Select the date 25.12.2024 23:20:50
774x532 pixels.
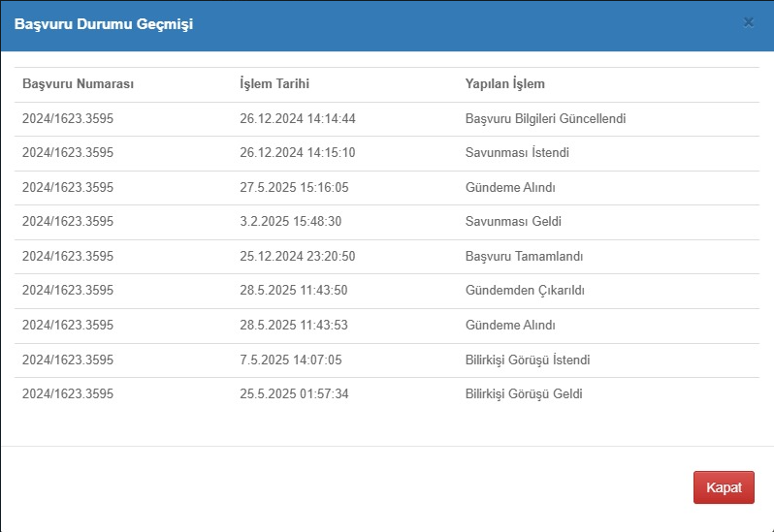(x=298, y=257)
